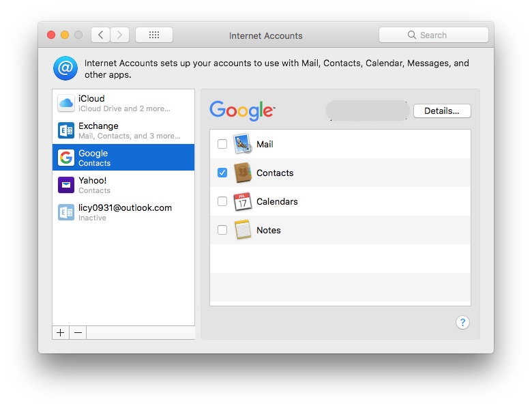Click the Mail service label
Screen dimensions: 532x408
pyautogui.click(x=265, y=144)
